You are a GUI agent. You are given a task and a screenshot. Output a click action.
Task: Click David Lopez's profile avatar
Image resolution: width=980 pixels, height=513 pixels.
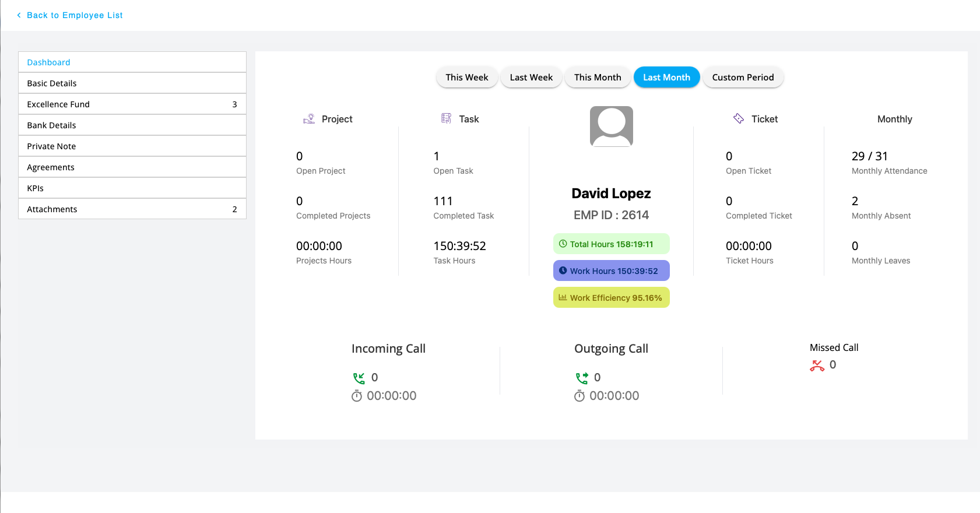coord(611,127)
